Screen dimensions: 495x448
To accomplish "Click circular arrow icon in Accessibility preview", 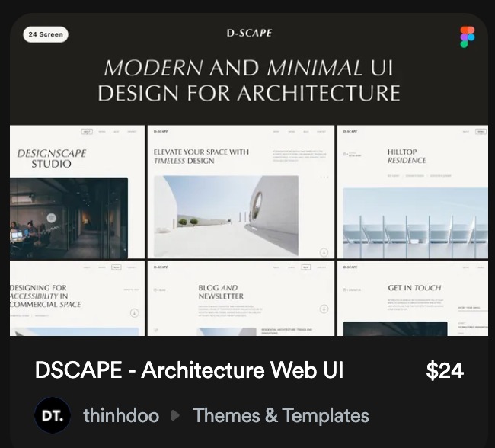I will 134,312.
